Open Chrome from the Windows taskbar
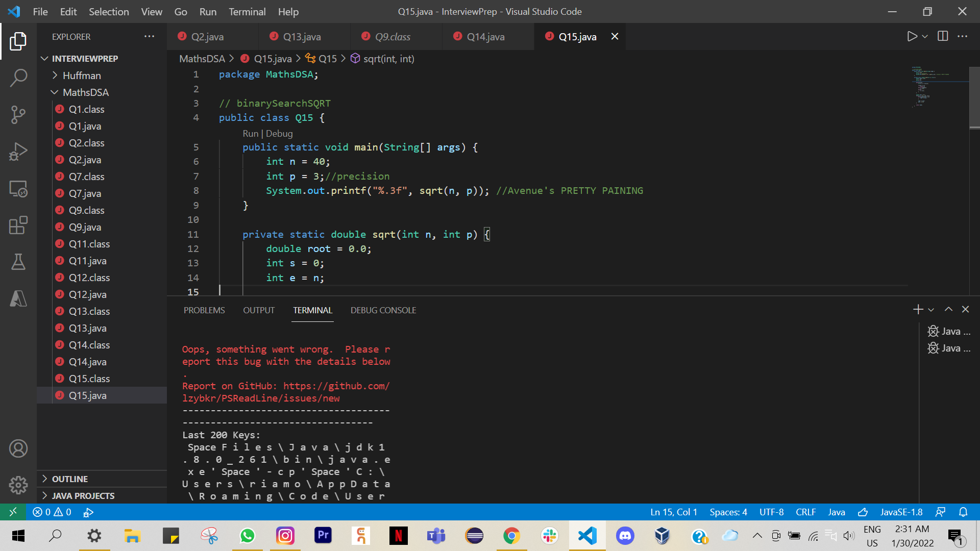Screen dimensions: 980x551 [x=511, y=536]
